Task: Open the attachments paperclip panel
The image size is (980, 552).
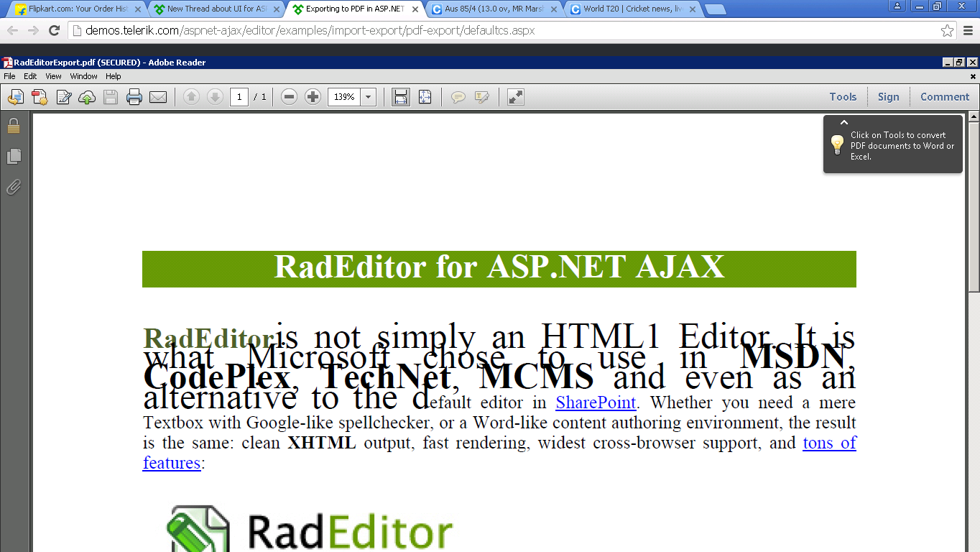Action: [x=14, y=188]
